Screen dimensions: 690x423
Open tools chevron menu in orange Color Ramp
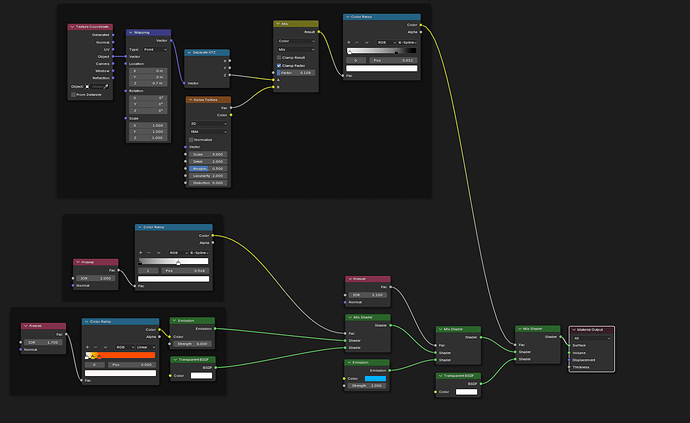pos(105,347)
